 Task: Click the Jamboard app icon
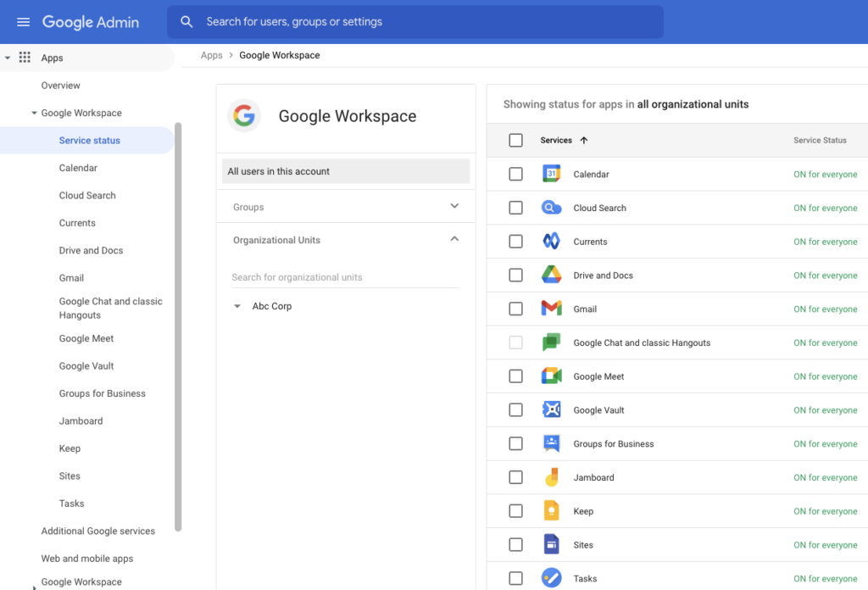[551, 477]
